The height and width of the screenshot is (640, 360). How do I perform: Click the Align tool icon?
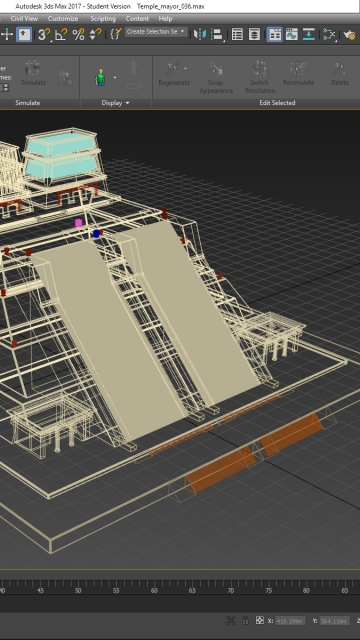pos(217,35)
